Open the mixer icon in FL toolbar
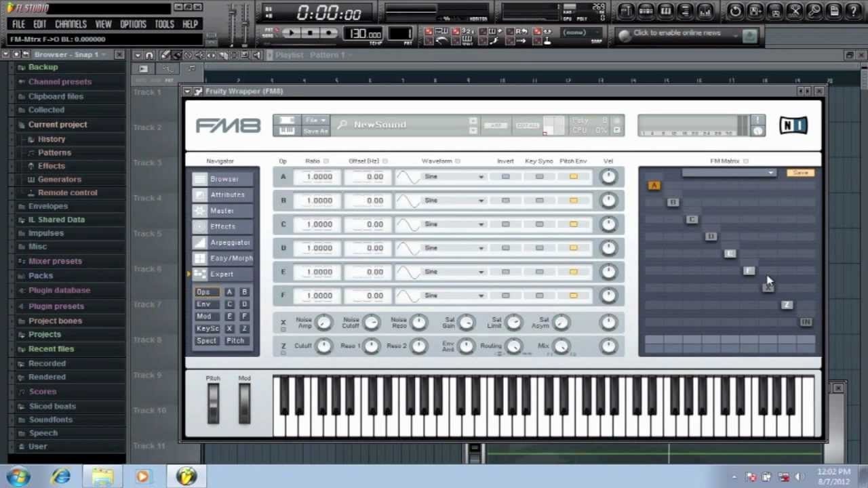 (x=705, y=11)
